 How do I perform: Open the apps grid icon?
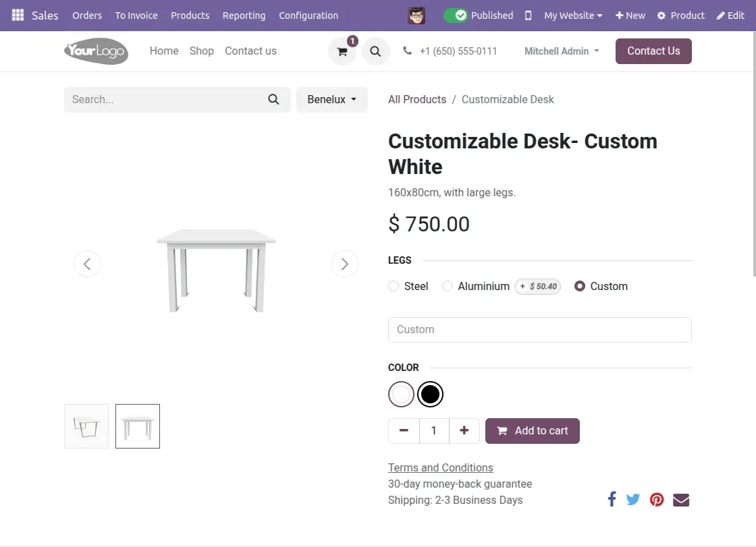pos(18,15)
